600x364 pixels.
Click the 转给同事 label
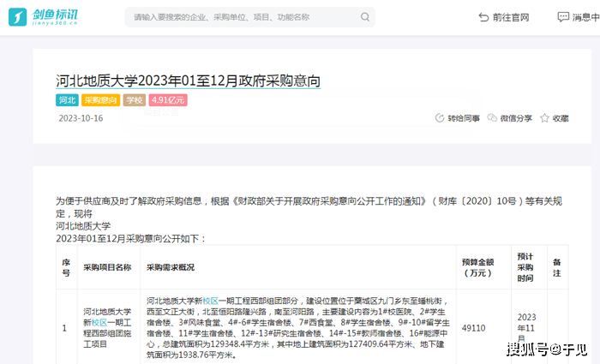[464, 118]
